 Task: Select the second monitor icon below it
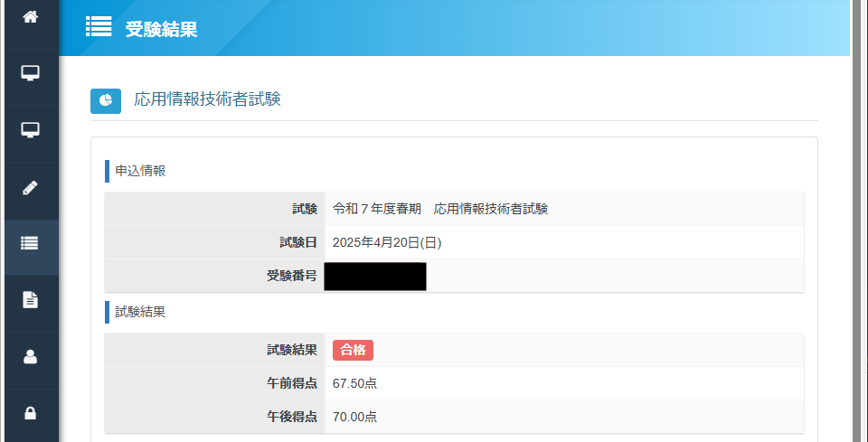(x=30, y=130)
